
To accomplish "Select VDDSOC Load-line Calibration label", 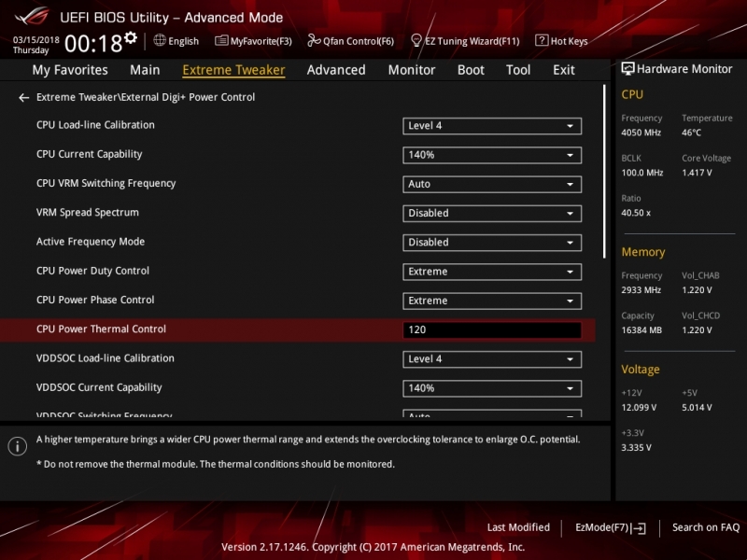I will point(105,358).
